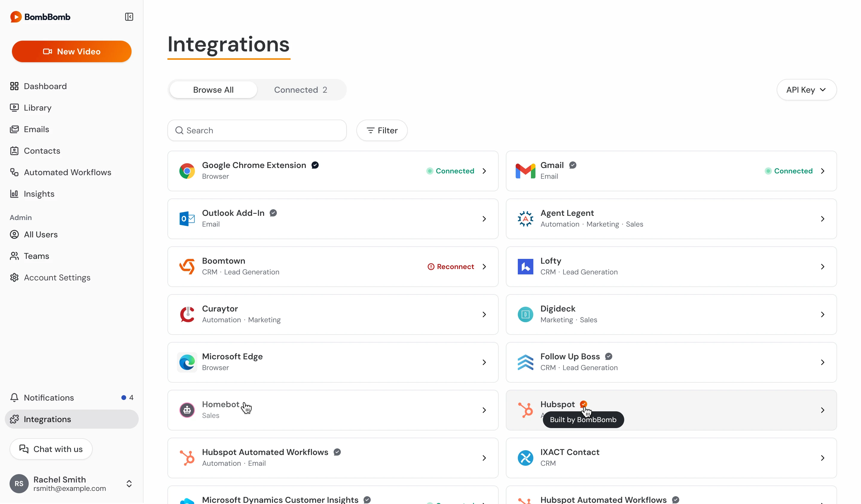Image resolution: width=861 pixels, height=504 pixels.
Task: Click the Chat with us button
Action: click(51, 449)
